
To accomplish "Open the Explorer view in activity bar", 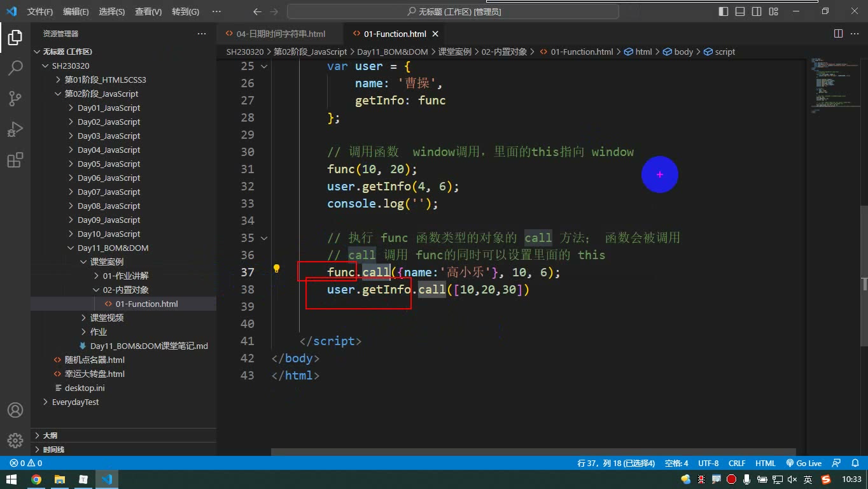I will click(15, 38).
